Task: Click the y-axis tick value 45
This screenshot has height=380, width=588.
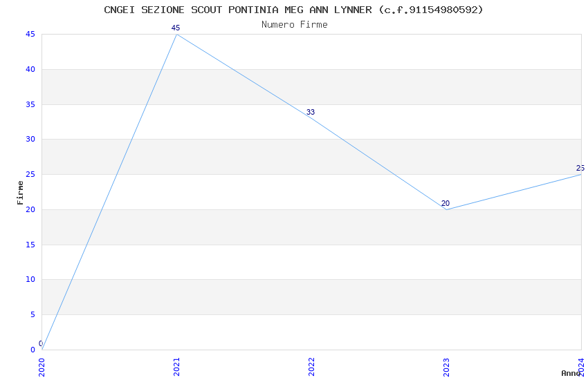Action: pyautogui.click(x=30, y=34)
